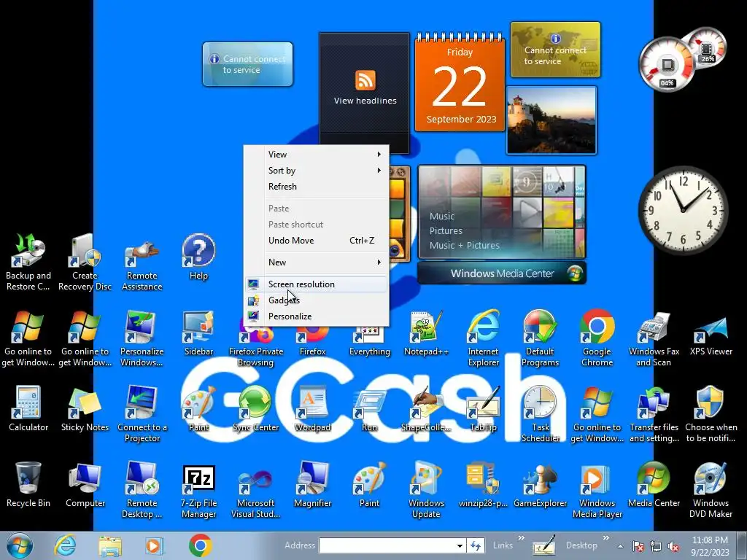Choose Refresh from the context menu

(x=317, y=187)
